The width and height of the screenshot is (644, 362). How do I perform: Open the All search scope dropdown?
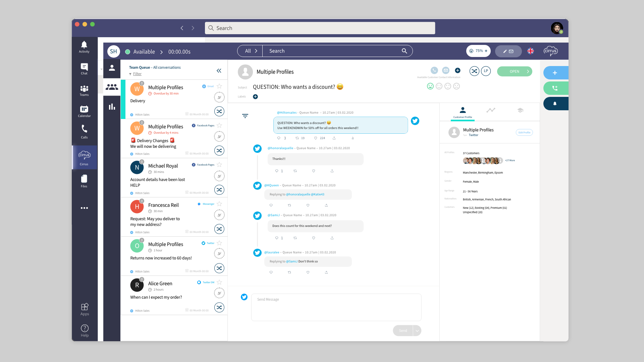pyautogui.click(x=250, y=51)
